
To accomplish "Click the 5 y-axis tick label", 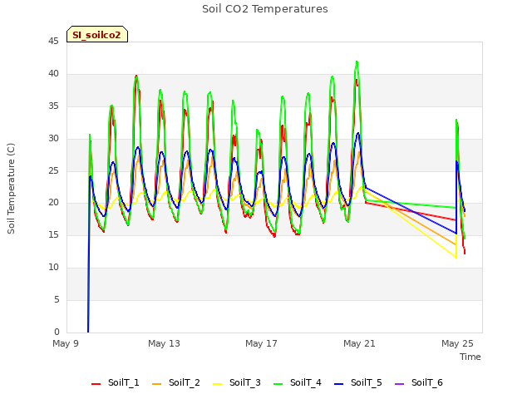I will (x=57, y=299).
